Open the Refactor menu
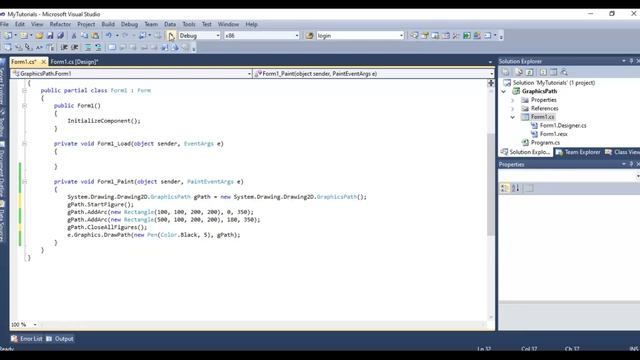 pos(60,24)
